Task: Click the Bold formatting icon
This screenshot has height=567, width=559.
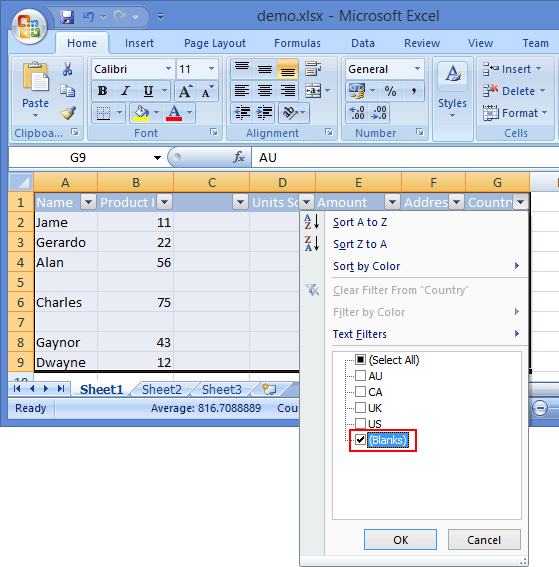Action: (103, 91)
